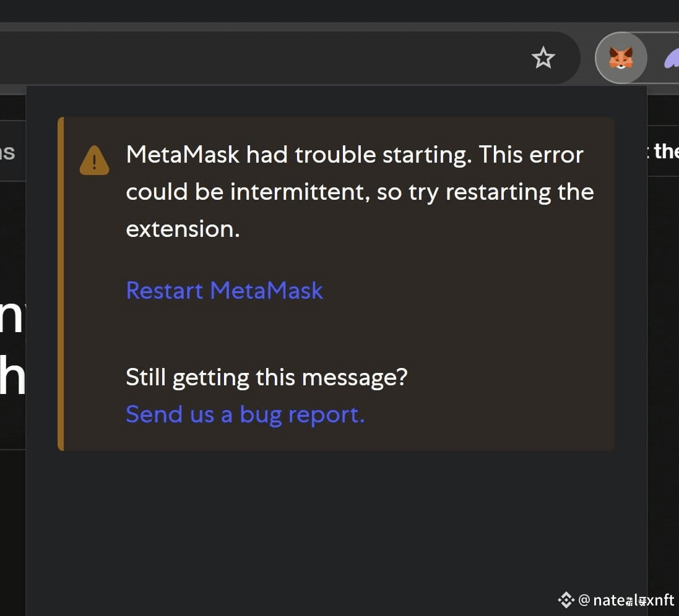Viewport: 679px width, 616px height.
Task: Click the large 'h' letter behind the popup
Action: pos(12,375)
